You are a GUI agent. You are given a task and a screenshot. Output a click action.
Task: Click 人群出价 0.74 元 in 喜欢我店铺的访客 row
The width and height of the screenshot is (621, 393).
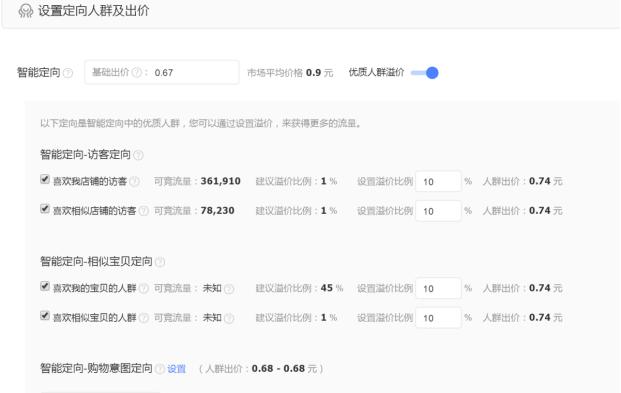(522, 181)
